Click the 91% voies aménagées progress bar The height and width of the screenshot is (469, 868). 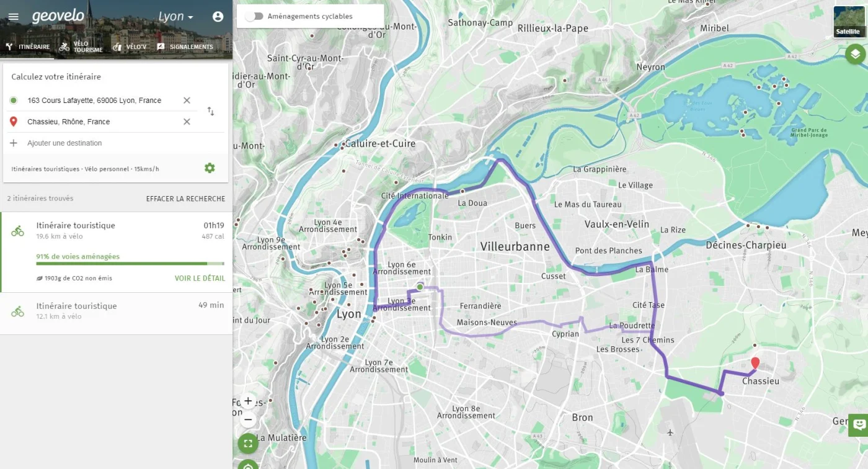click(130, 264)
